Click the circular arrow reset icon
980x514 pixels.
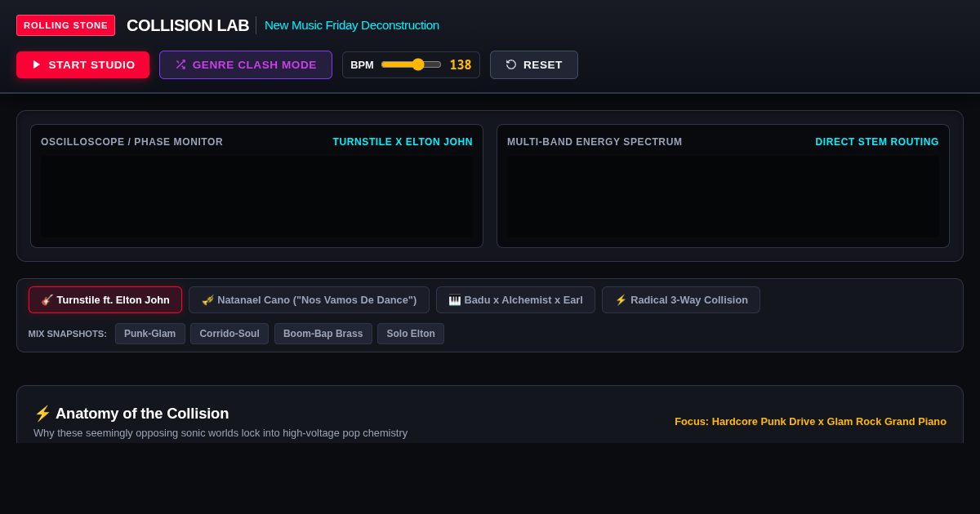tap(511, 64)
